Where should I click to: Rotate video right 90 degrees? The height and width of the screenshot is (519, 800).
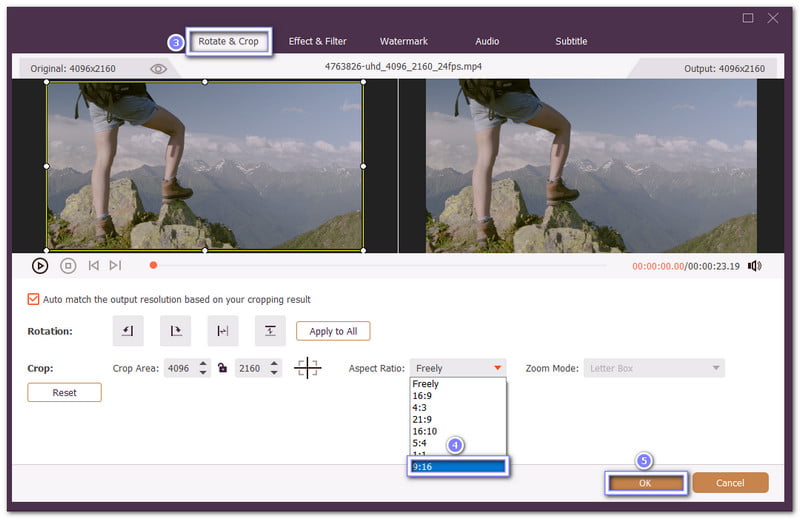[x=175, y=331]
